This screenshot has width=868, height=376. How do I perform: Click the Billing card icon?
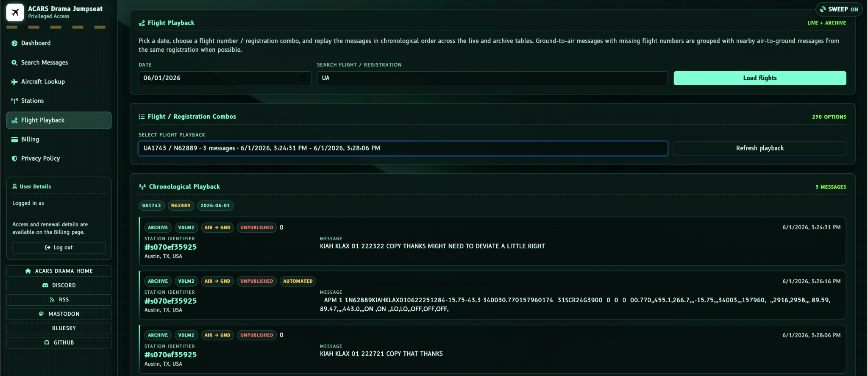14,139
